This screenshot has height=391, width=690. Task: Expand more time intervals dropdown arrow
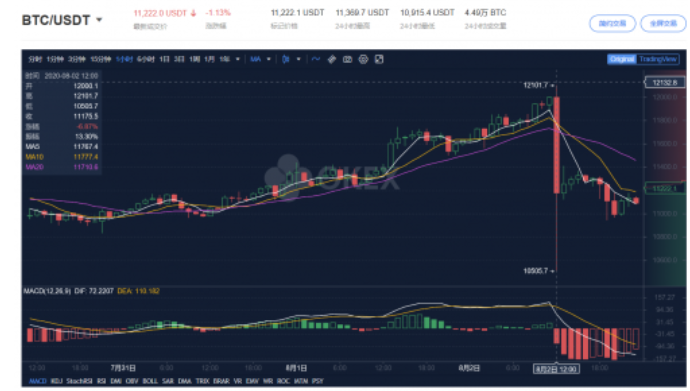point(238,59)
